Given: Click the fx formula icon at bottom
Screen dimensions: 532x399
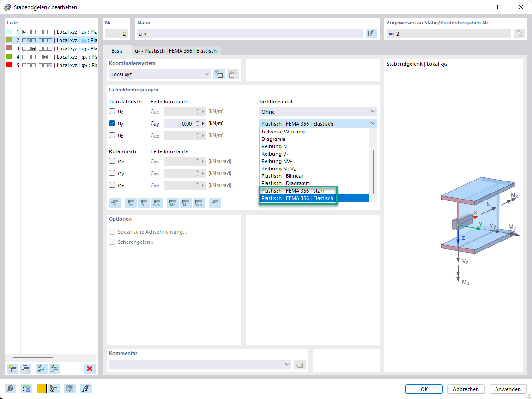Looking at the screenshot, I should [x=85, y=389].
